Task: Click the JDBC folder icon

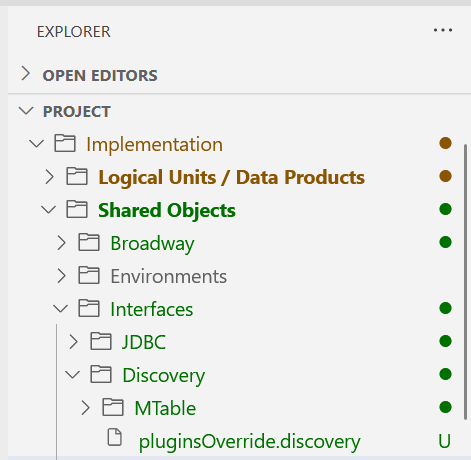Action: 101,341
